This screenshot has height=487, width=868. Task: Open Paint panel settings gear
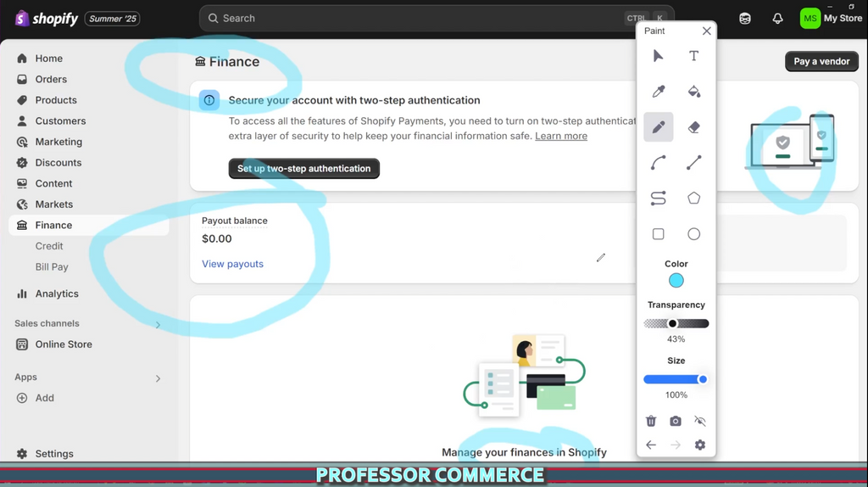click(x=699, y=445)
